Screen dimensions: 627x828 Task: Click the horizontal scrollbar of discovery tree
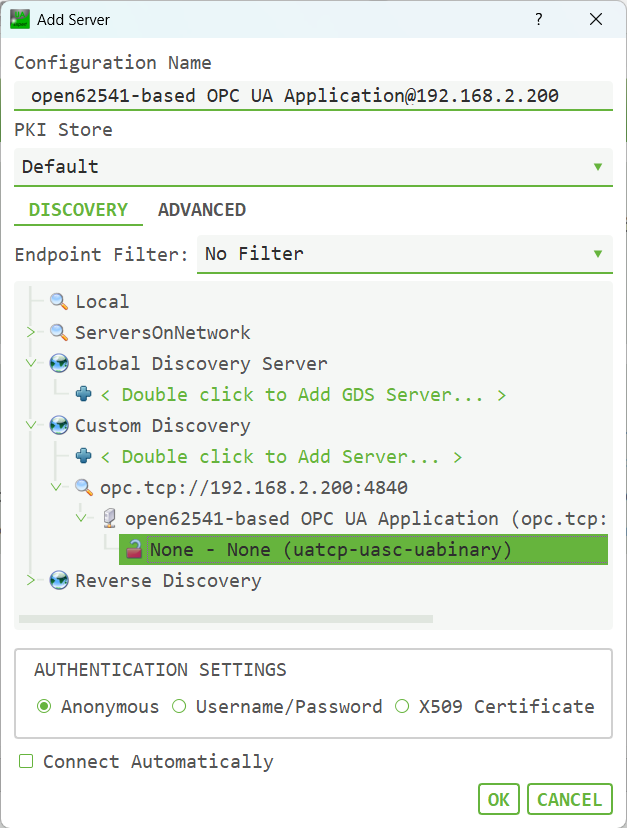tap(226, 618)
